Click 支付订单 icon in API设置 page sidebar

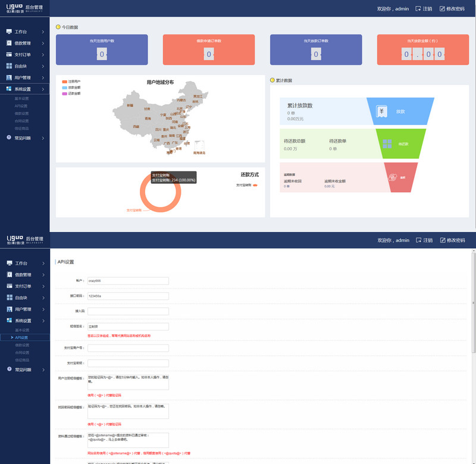pos(10,286)
